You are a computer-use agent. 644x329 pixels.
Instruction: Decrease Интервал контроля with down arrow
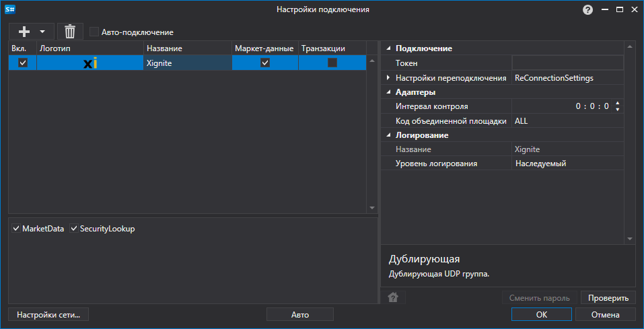[617, 110]
